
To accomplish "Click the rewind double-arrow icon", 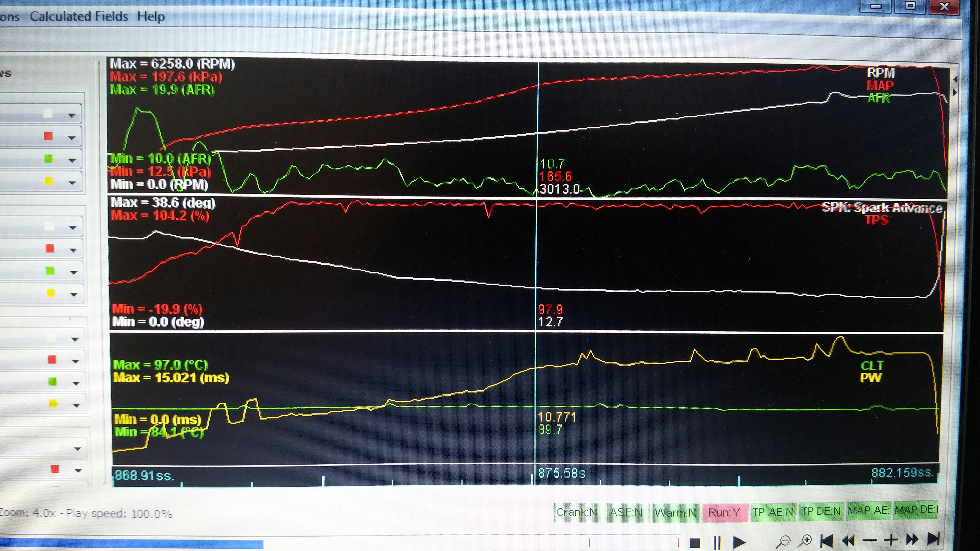I will (848, 540).
